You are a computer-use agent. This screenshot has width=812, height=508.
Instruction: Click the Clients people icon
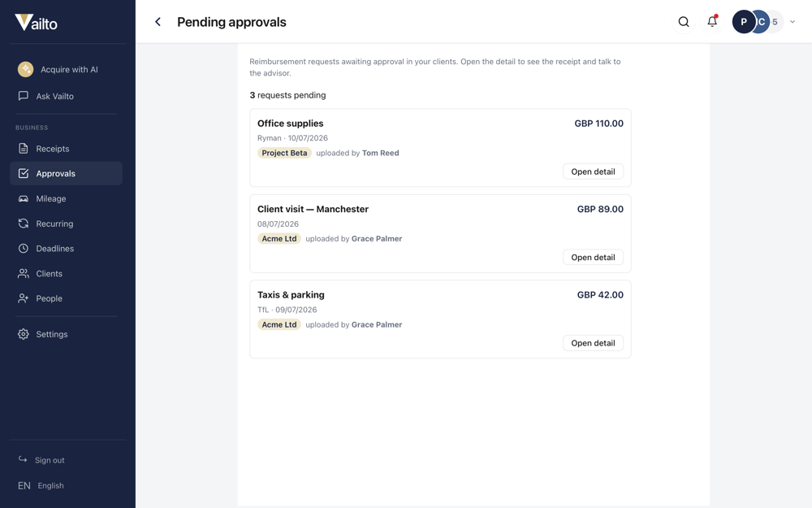pos(24,273)
